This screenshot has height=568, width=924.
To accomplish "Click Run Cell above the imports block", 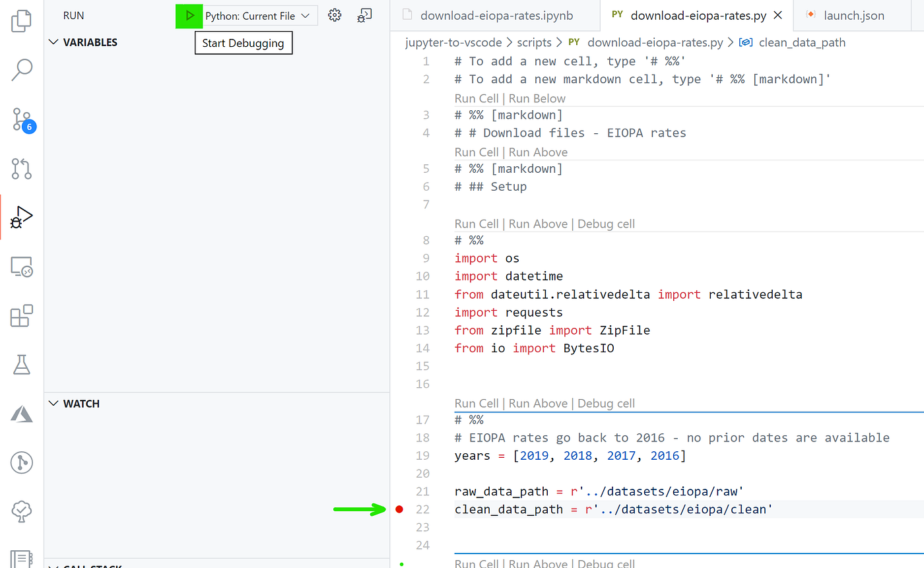I will (477, 224).
